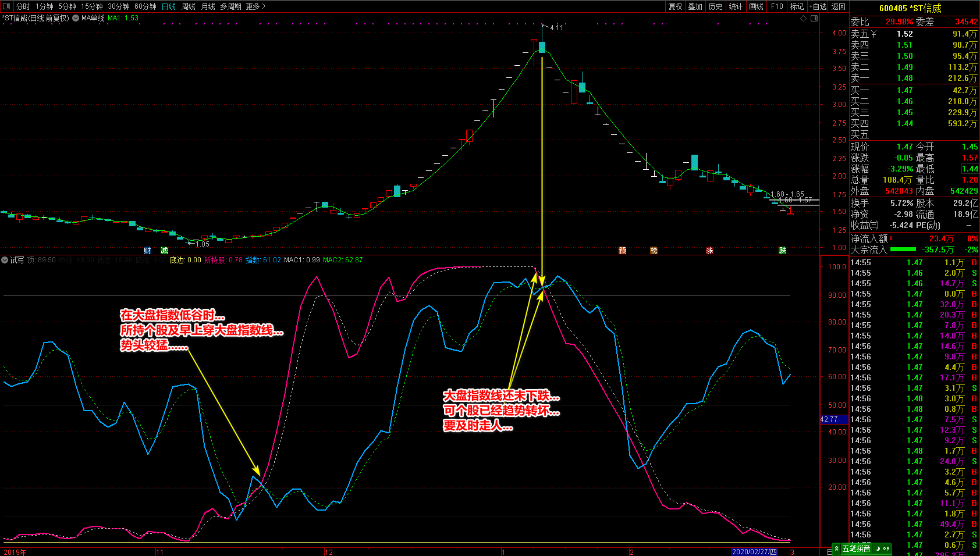Click the 收益(三) label

[x=865, y=225]
